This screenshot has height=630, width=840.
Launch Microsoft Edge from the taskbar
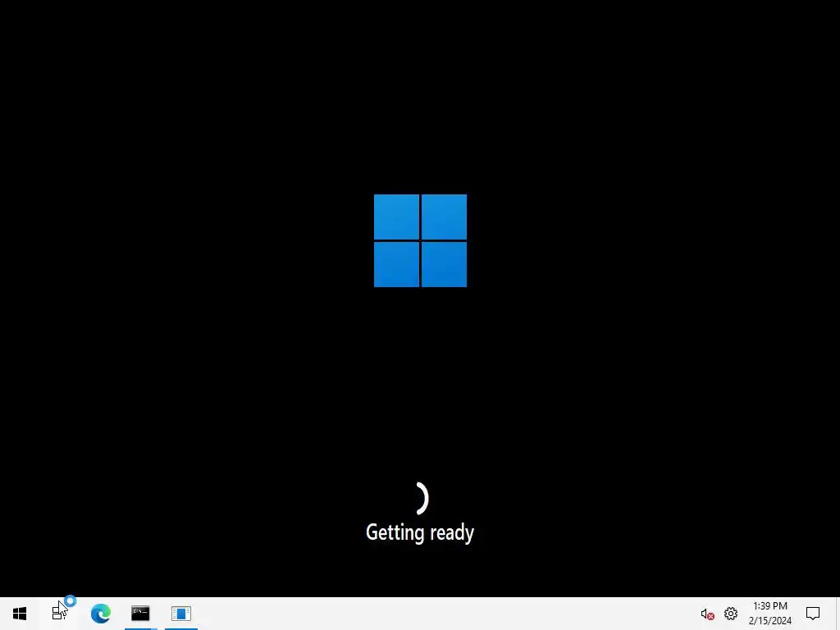100,614
